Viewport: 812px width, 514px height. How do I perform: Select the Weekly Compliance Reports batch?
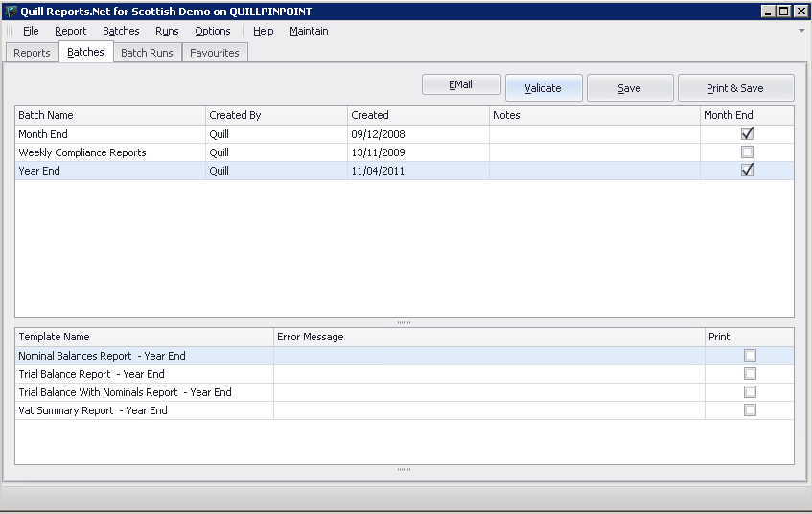[x=405, y=152]
